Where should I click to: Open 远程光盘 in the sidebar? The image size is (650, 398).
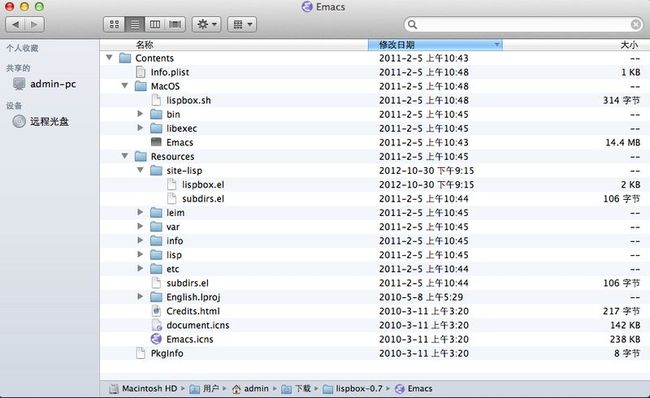41,121
